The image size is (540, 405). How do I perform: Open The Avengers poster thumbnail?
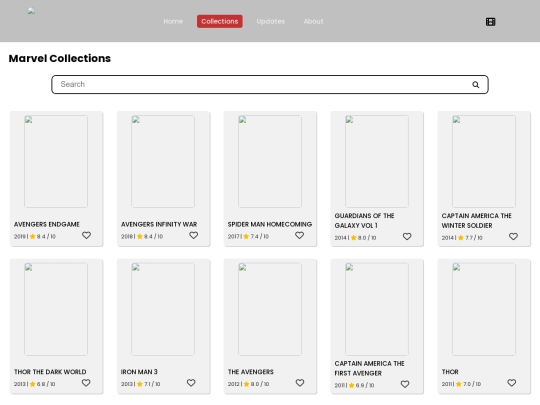point(270,309)
